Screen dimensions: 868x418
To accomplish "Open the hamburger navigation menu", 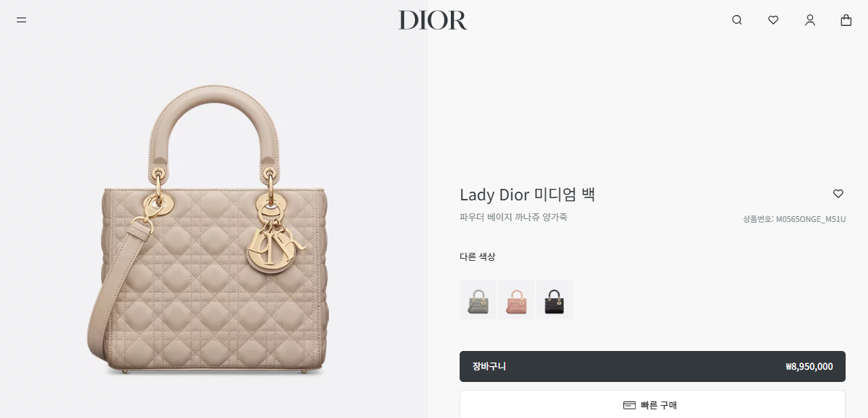I will (x=22, y=20).
